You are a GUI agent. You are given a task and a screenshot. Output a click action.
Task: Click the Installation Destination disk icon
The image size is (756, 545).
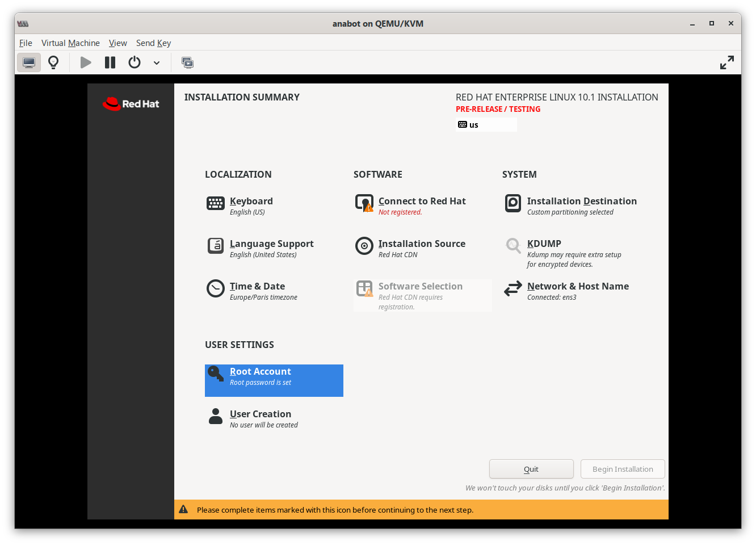[513, 203]
